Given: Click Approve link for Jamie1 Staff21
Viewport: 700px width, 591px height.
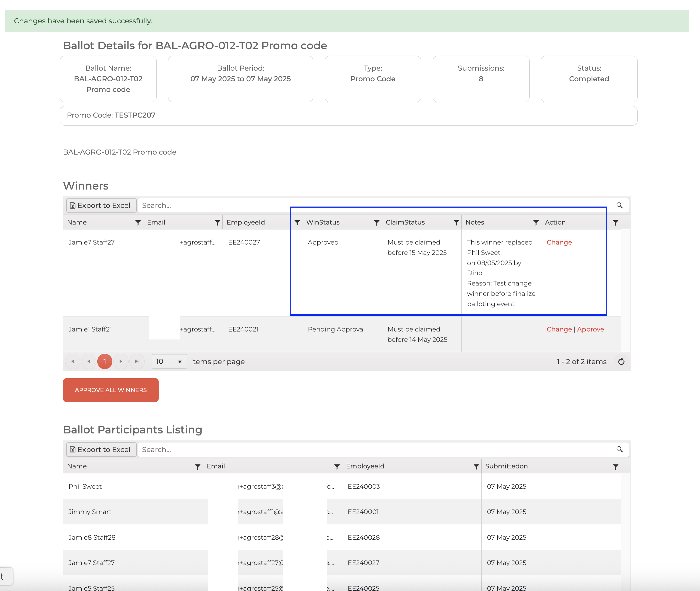Looking at the screenshot, I should click(590, 329).
